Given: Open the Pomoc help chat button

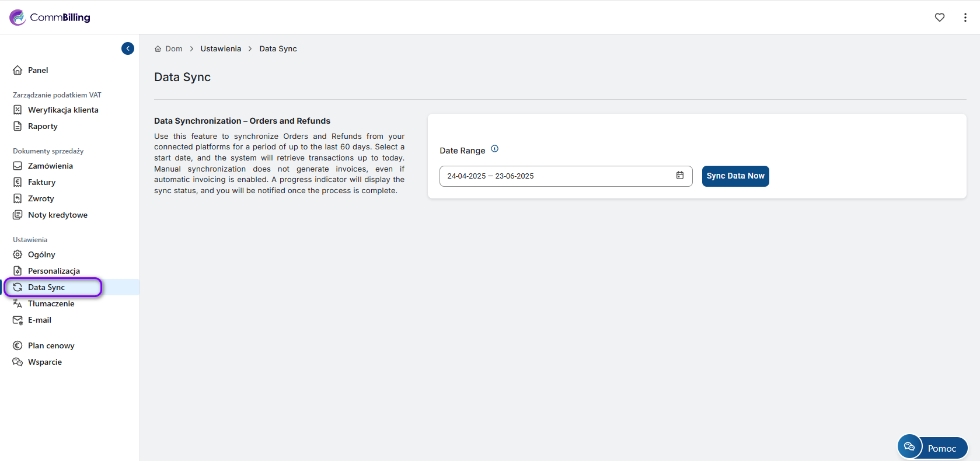Looking at the screenshot, I should (932, 448).
